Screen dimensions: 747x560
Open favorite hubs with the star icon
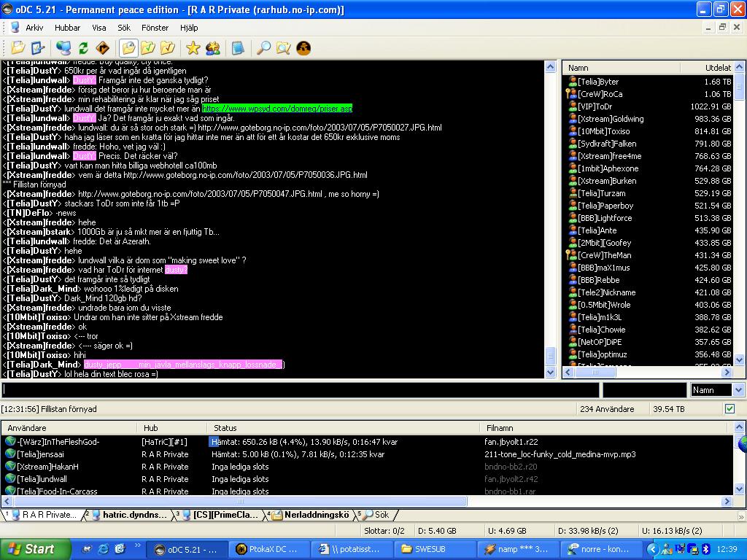[193, 48]
